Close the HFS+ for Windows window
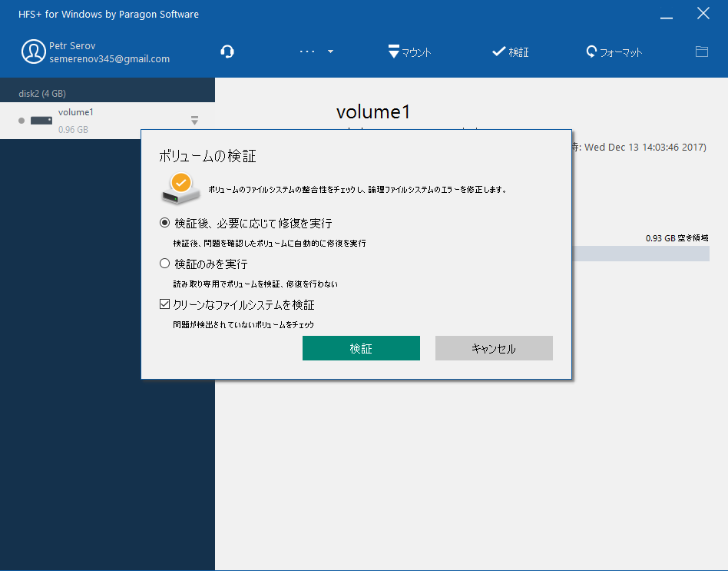The height and width of the screenshot is (571, 728). [703, 14]
